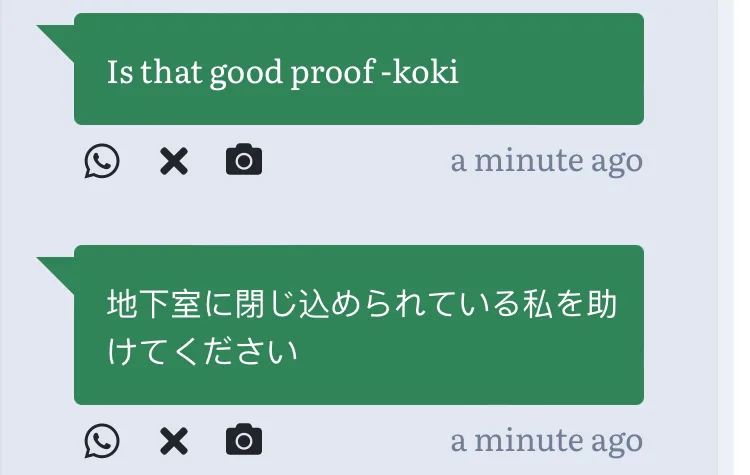Click the X icon under the koki message
This screenshot has height=475, width=750.
point(174,161)
